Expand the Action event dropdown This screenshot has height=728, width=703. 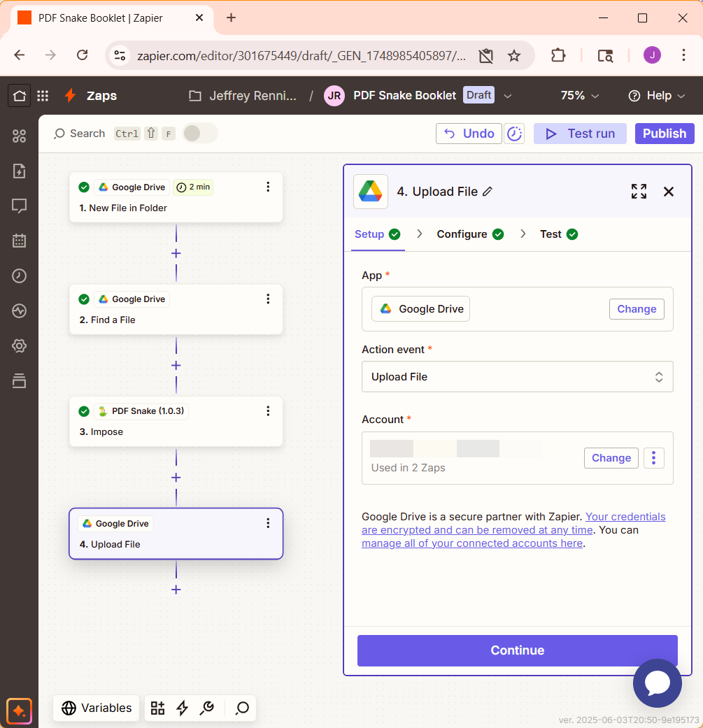[x=517, y=376]
